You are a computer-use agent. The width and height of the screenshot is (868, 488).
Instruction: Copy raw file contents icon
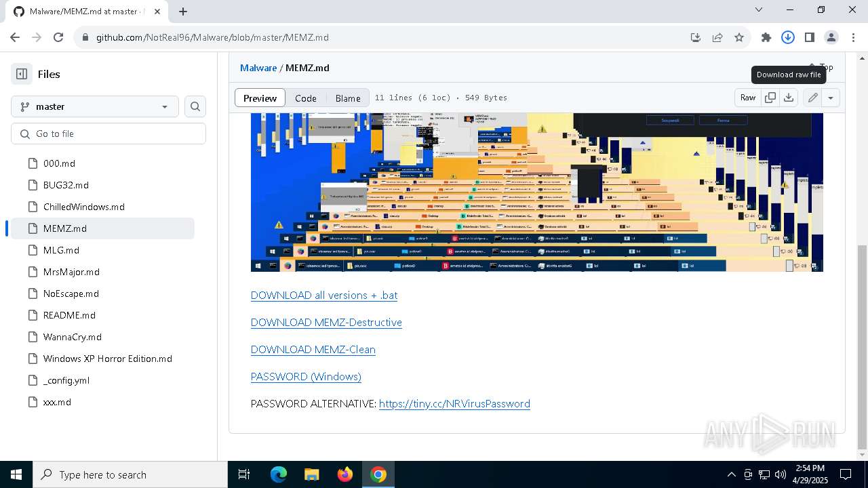(770, 98)
